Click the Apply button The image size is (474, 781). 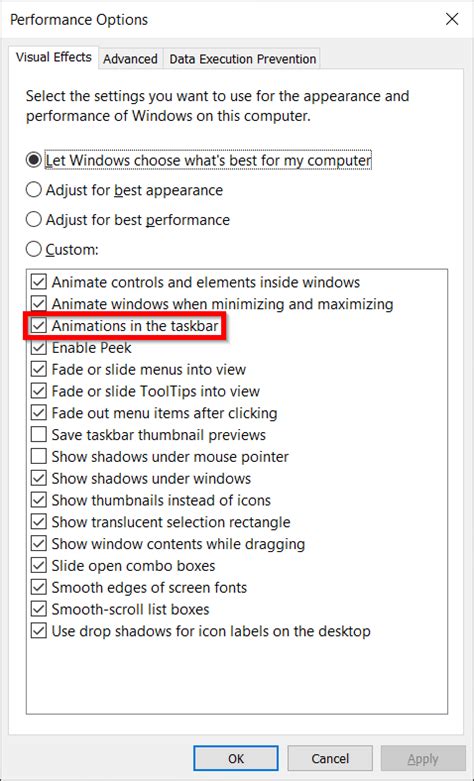(x=423, y=758)
